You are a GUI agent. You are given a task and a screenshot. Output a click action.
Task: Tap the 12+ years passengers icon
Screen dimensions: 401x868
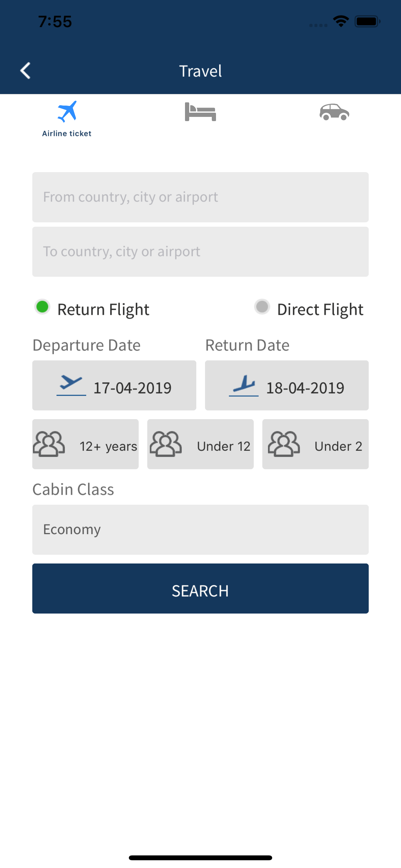(x=49, y=444)
